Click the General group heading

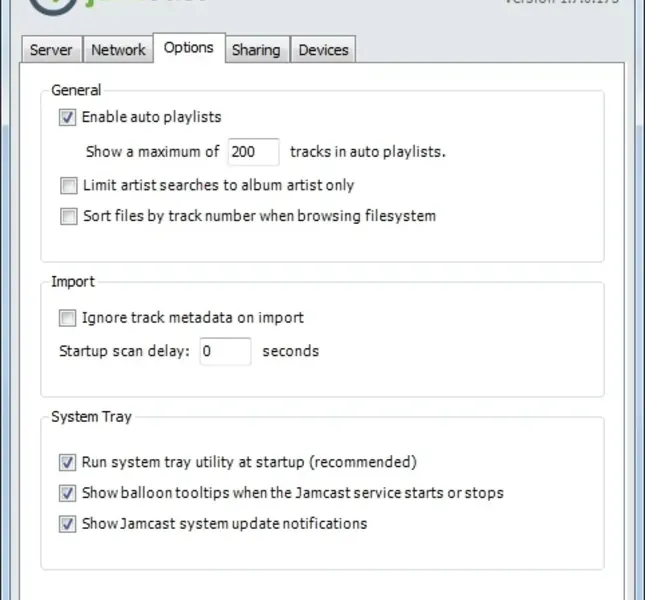click(76, 90)
